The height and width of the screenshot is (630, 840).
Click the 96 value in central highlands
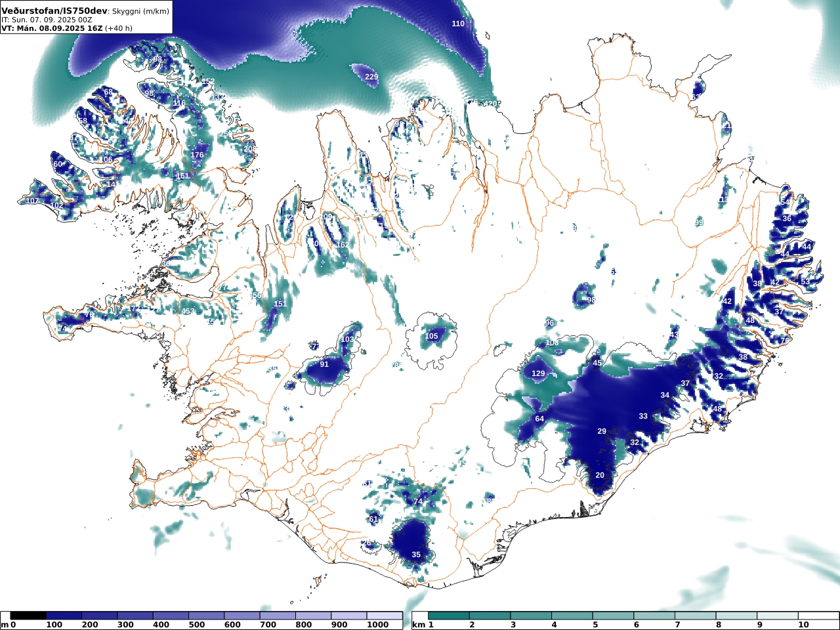click(x=549, y=323)
